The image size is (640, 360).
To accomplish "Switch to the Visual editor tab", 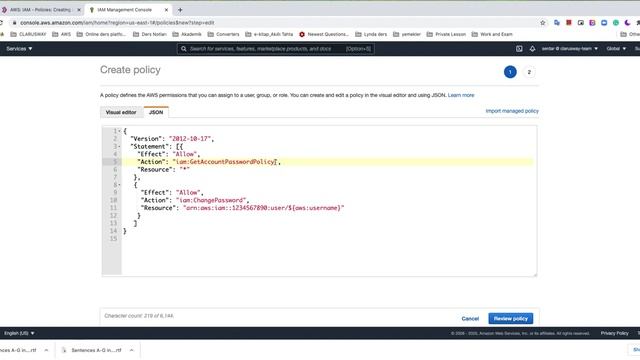I will point(121,112).
